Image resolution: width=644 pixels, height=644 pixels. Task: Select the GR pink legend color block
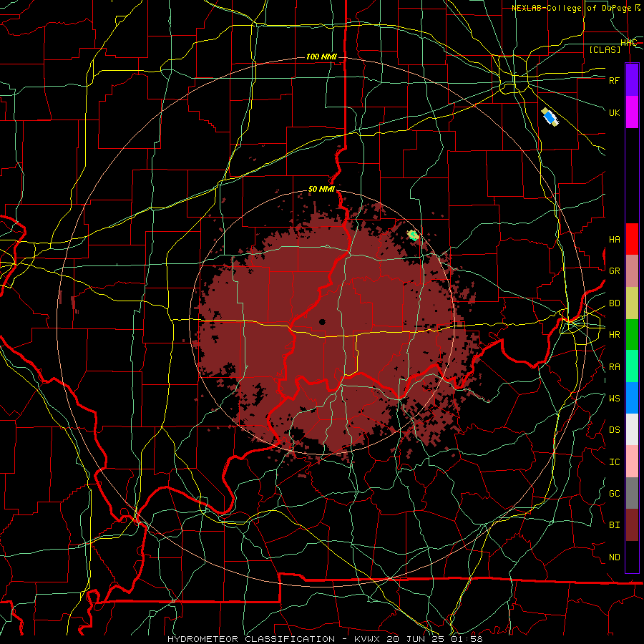[x=632, y=271]
